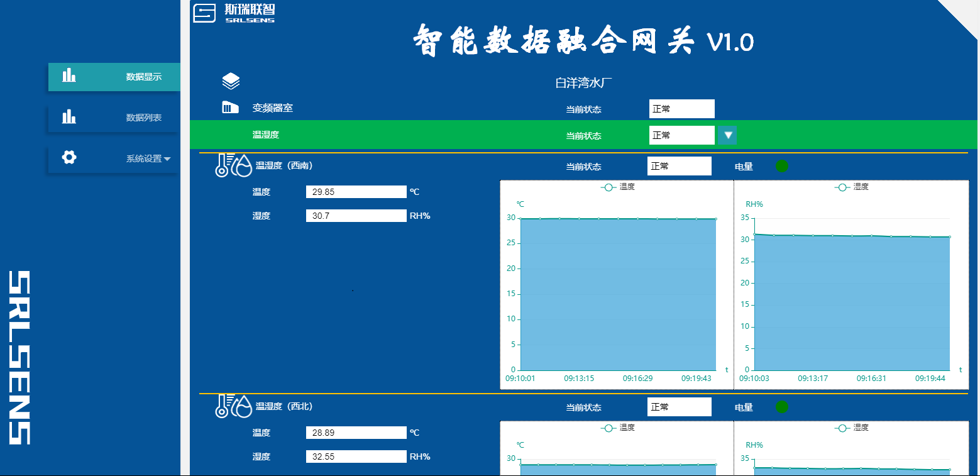Click the SRLSENS company logo icon

[204, 13]
